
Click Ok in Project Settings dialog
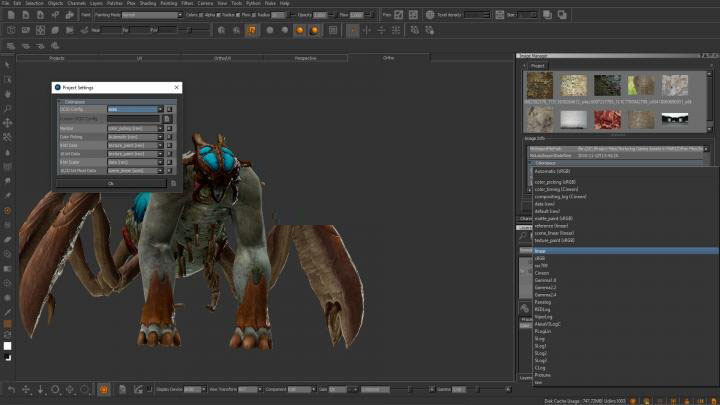click(111, 184)
